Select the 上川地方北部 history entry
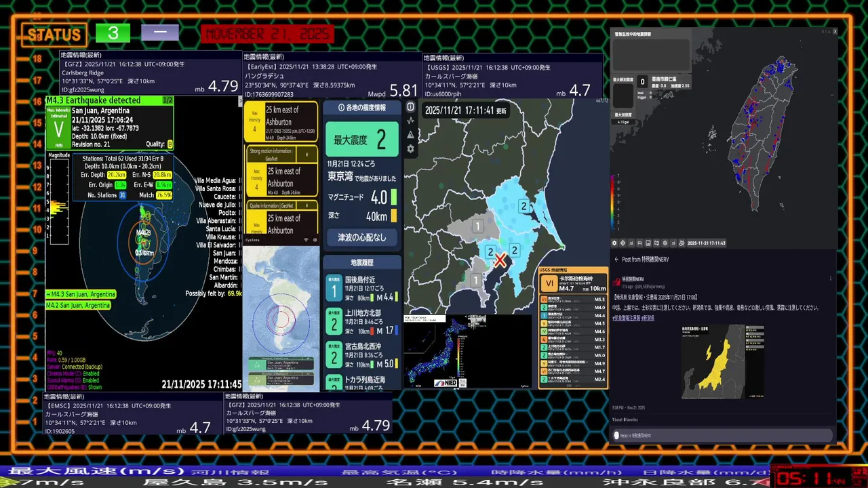Image resolution: width=868 pixels, height=488 pixels. [x=361, y=321]
